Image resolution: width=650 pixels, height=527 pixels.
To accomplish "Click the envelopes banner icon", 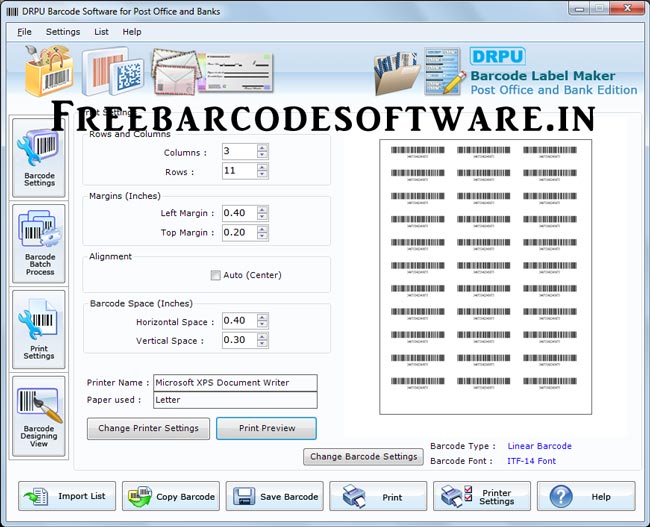I will [176, 72].
